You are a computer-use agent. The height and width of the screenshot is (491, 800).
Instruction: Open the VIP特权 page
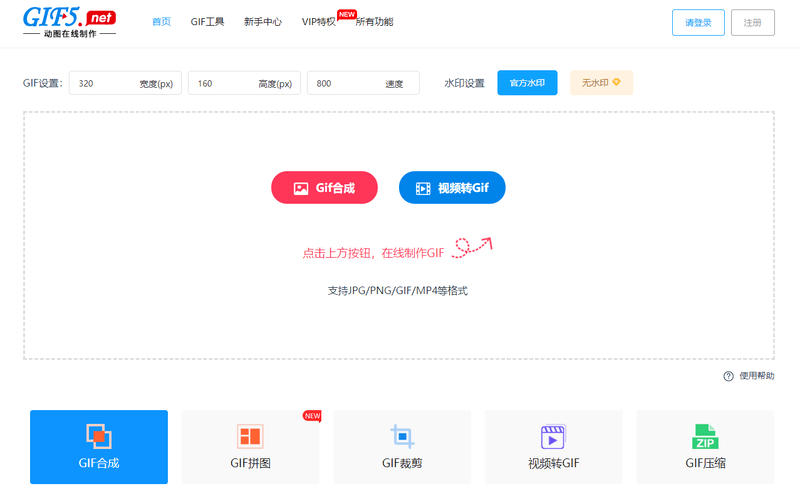[x=319, y=22]
